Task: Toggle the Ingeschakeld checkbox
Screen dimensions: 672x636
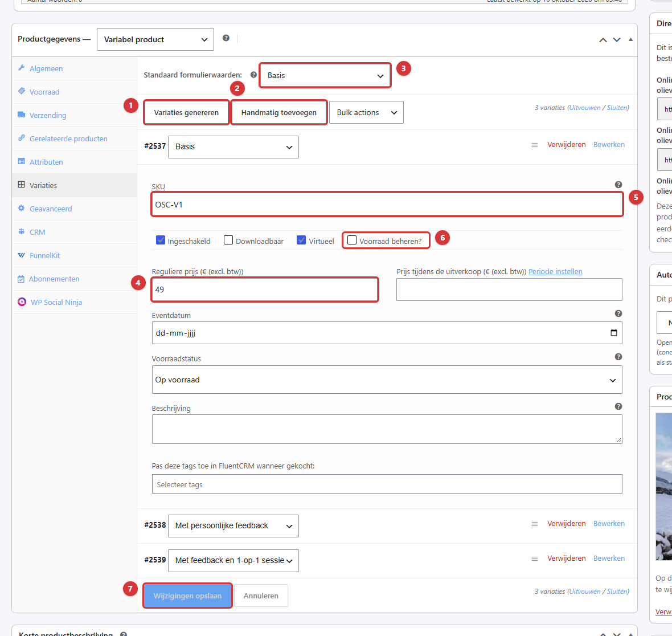Action: pos(161,240)
